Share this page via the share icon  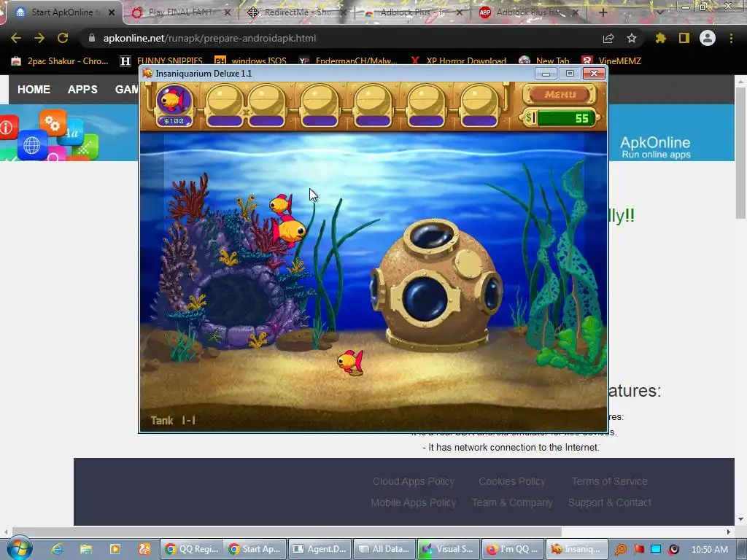point(608,38)
